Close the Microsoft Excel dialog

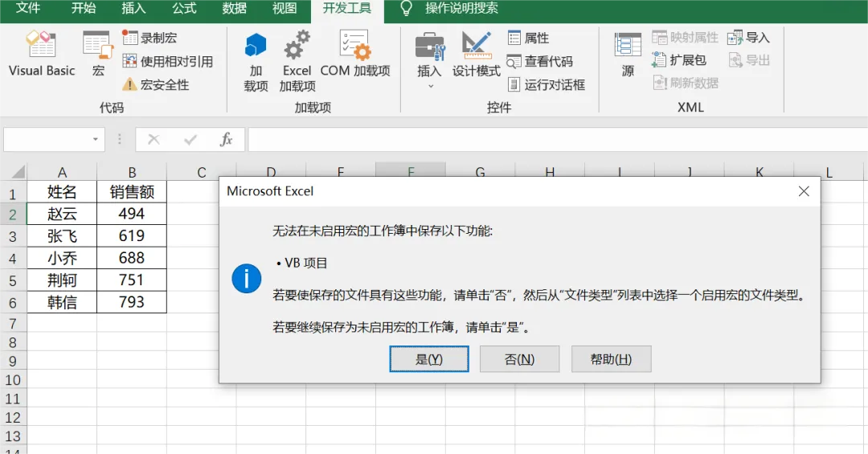coord(804,191)
